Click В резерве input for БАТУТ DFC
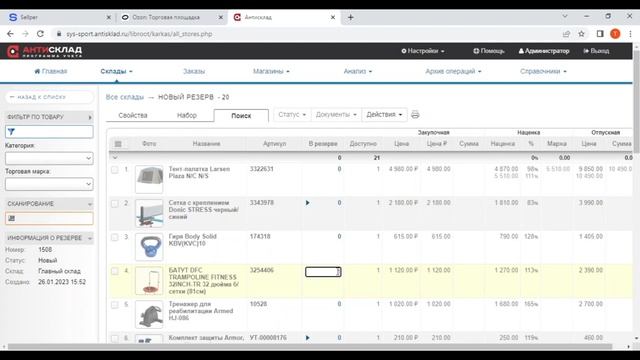The height and width of the screenshot is (360, 640). [323, 272]
